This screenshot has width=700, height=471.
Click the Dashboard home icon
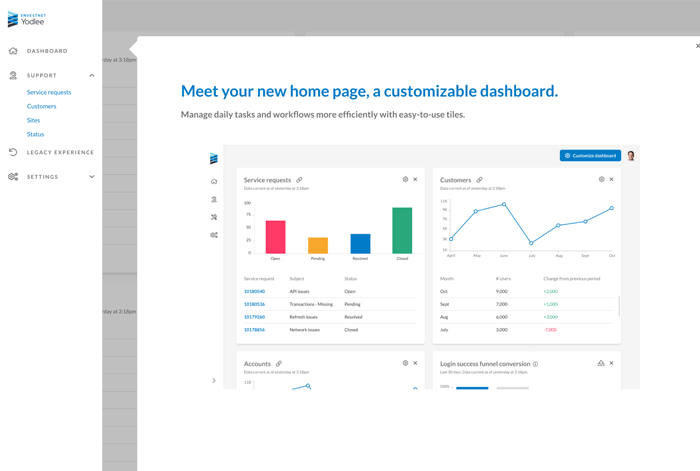[13, 51]
